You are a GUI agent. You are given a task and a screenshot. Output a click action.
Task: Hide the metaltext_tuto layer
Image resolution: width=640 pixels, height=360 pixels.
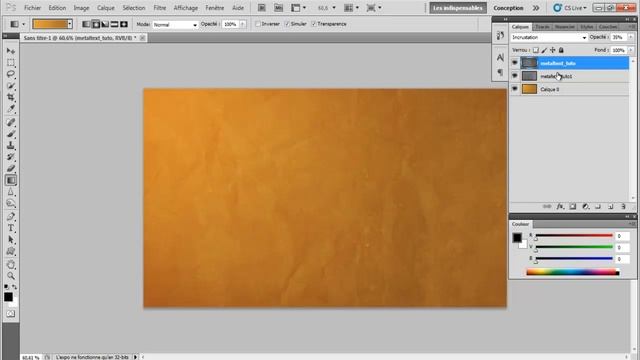pos(515,63)
